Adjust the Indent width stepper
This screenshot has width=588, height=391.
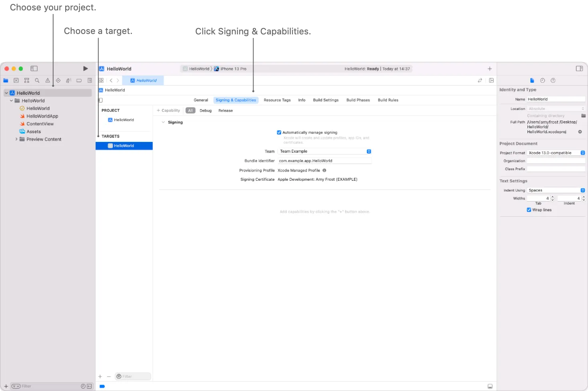pyautogui.click(x=584, y=198)
